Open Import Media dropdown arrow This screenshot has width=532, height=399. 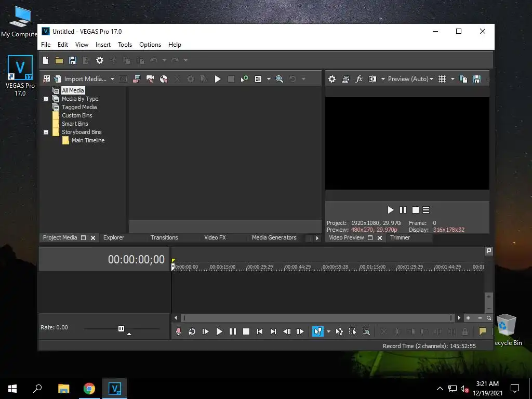click(112, 79)
